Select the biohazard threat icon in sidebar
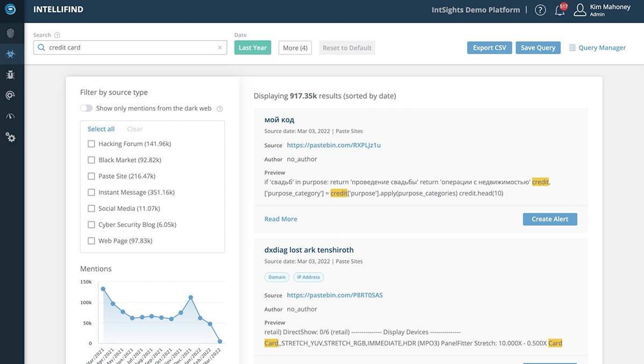The image size is (644, 364). [11, 54]
